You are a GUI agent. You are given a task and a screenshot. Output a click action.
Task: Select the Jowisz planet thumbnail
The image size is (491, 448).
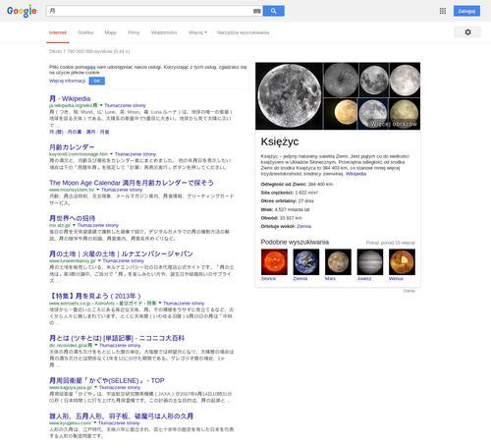370,261
